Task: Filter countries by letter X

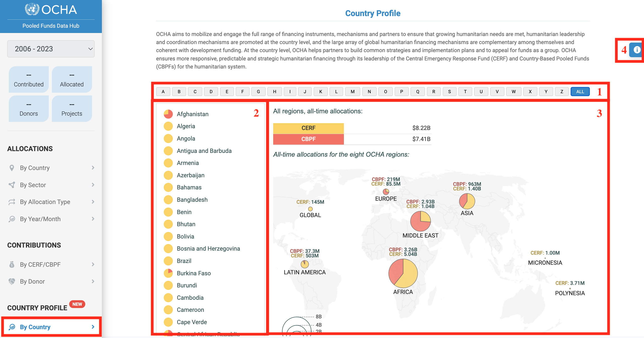Action: pyautogui.click(x=530, y=92)
